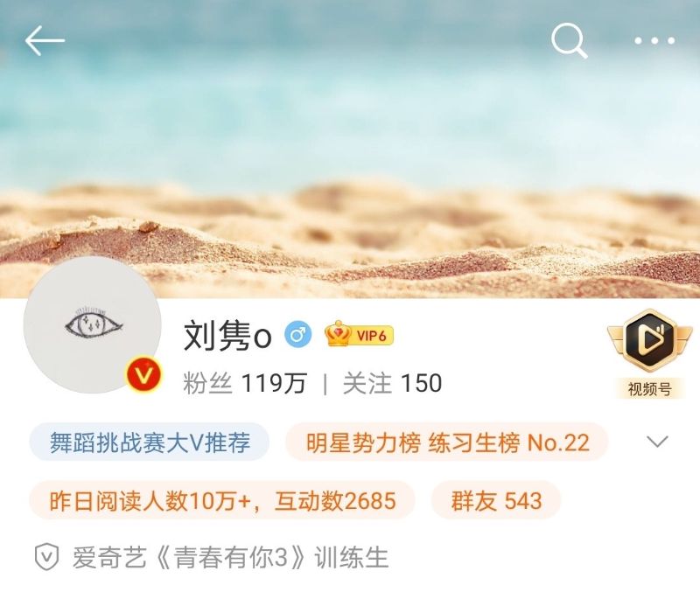700x599 pixels.
Task: Open 明星势力榜 练习生榜 No.22 ranking tag
Action: click(x=447, y=442)
